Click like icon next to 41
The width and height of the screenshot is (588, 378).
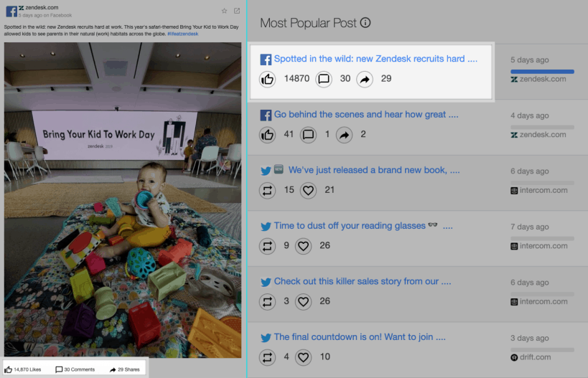267,135
